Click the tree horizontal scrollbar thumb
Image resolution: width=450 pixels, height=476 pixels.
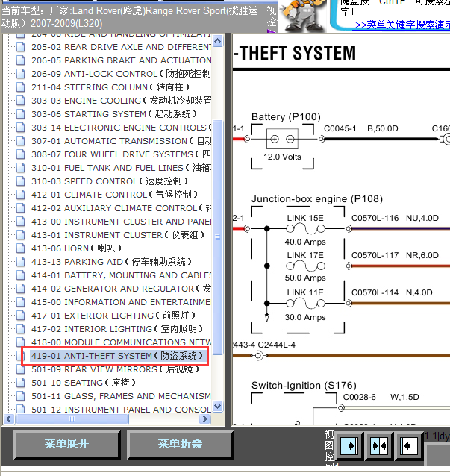(x=72, y=419)
